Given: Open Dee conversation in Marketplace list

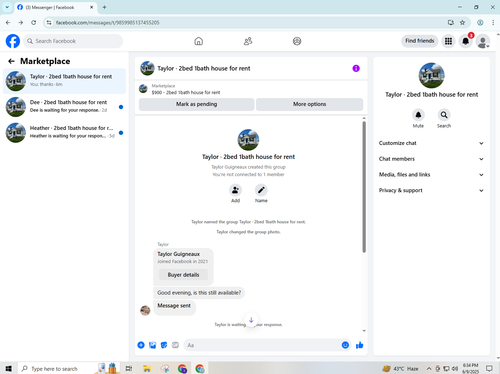Looking at the screenshot, I should click(64, 107).
